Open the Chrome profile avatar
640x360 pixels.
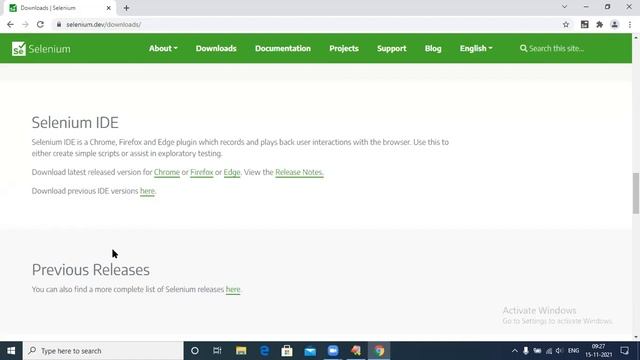pyautogui.click(x=614, y=24)
